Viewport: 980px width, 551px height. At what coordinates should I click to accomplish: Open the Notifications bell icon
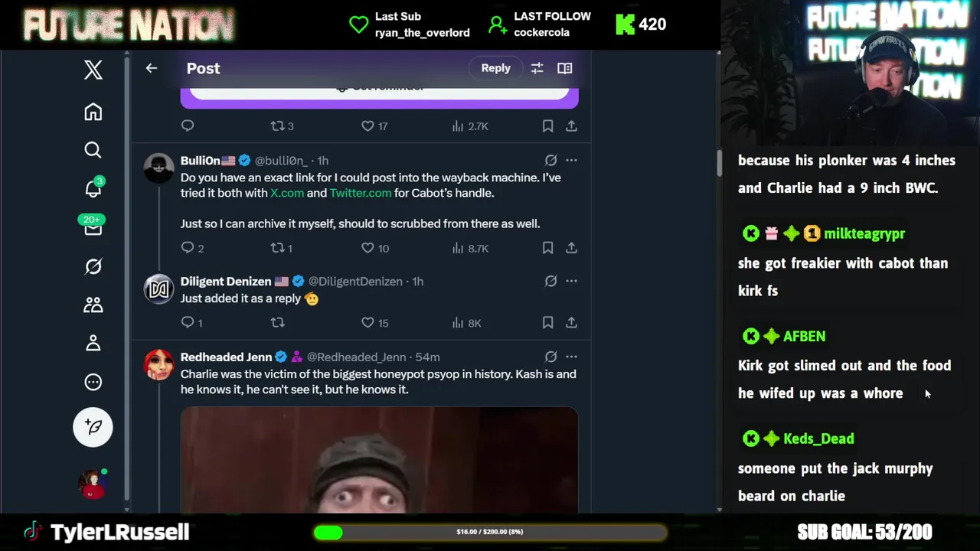[x=93, y=188]
